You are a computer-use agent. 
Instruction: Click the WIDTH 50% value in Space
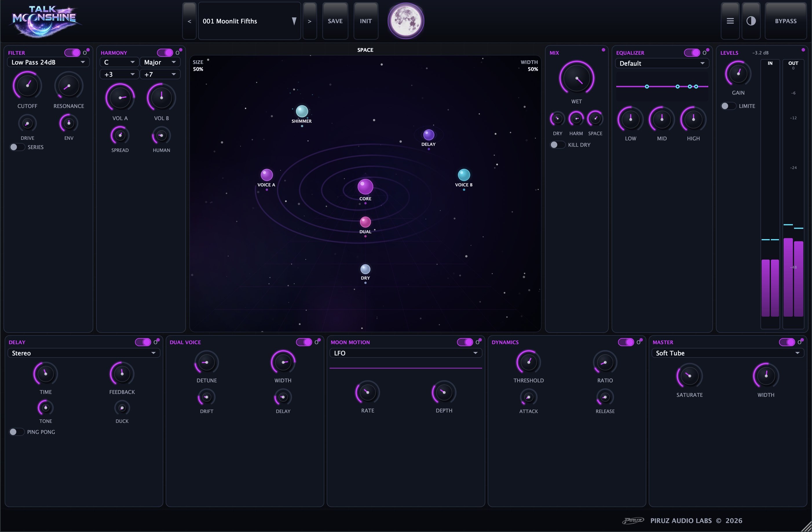point(533,69)
